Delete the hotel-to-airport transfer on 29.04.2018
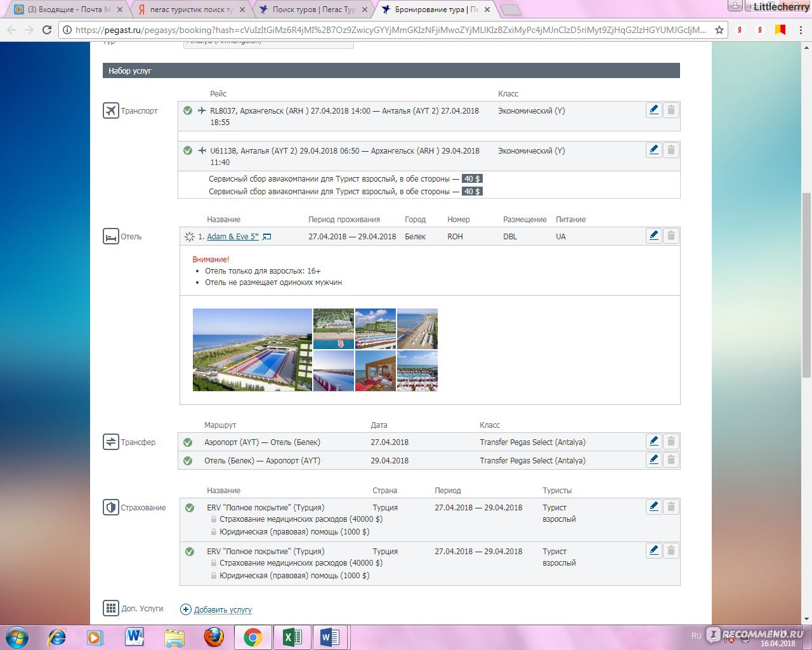 pos(671,460)
